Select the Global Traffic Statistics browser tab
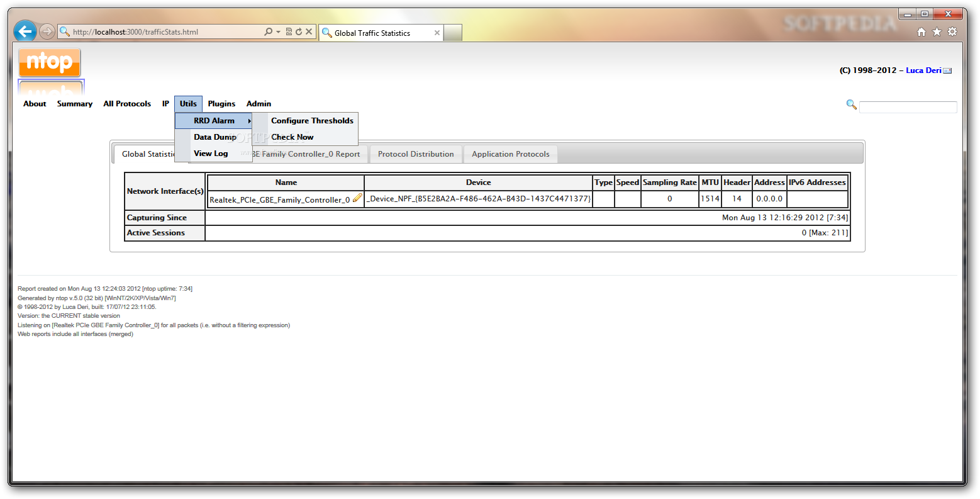The height and width of the screenshot is (499, 980). point(381,33)
